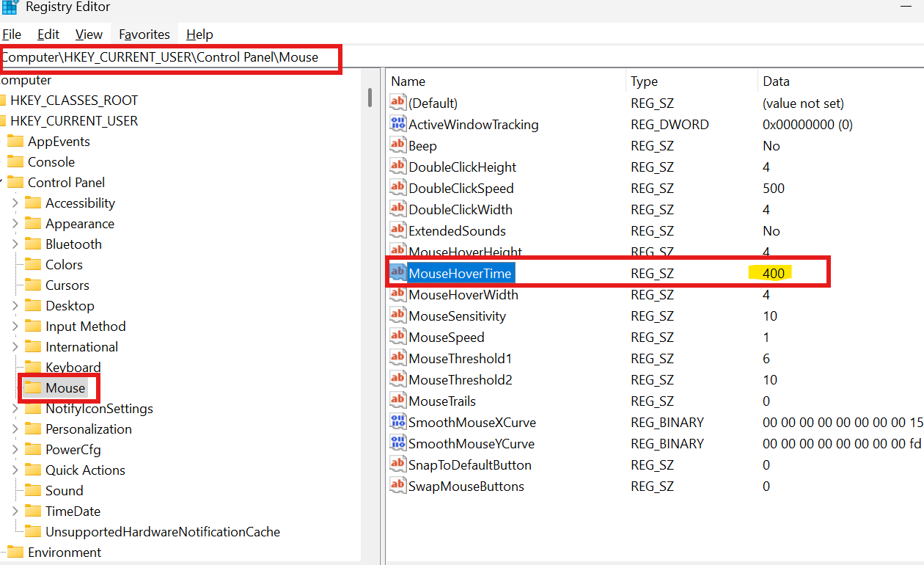Click the Mouse key folder icon
This screenshot has width=924, height=565.
pos(33,387)
